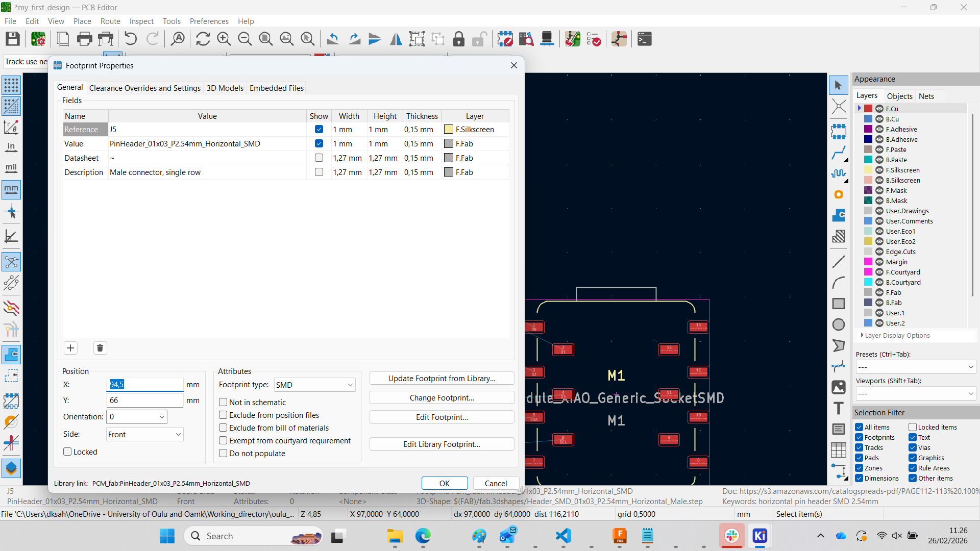
Task: Click the Undo icon in toolbar
Action: (x=131, y=39)
